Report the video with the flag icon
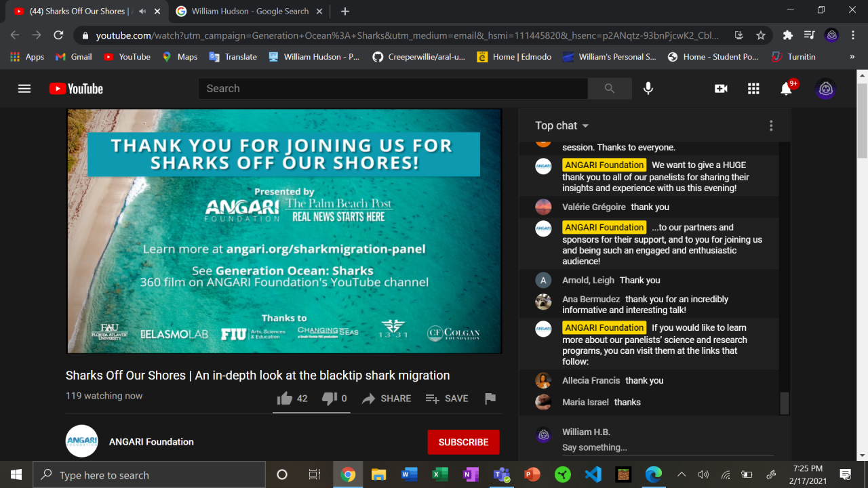Image resolution: width=868 pixels, height=488 pixels. point(490,399)
